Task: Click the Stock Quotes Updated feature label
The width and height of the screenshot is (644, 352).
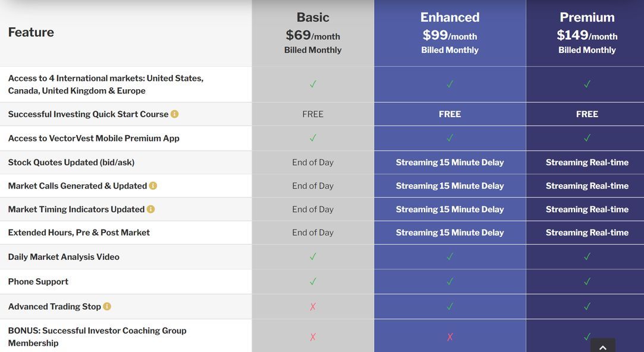Action: [71, 162]
